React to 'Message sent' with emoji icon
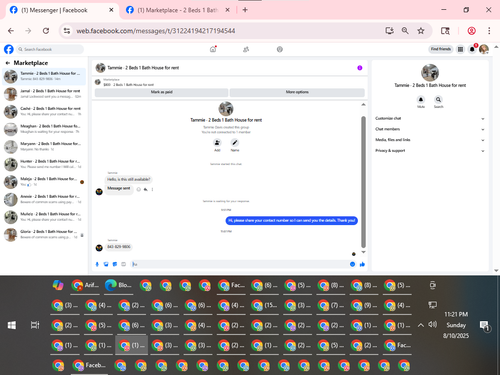This screenshot has width=500, height=375. pyautogui.click(x=139, y=189)
